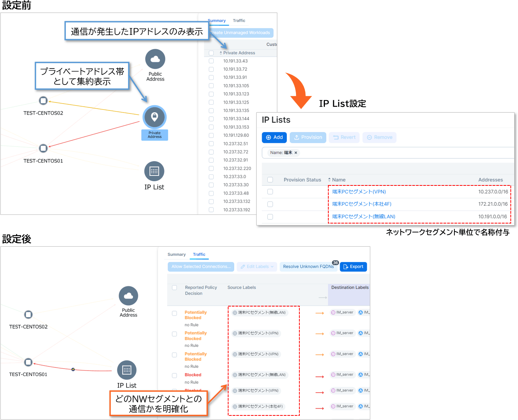Image resolution: width=518 pixels, height=420 pixels.
Task: Toggle the select-all checkbox in the Traffic table header
Action: [x=174, y=287]
